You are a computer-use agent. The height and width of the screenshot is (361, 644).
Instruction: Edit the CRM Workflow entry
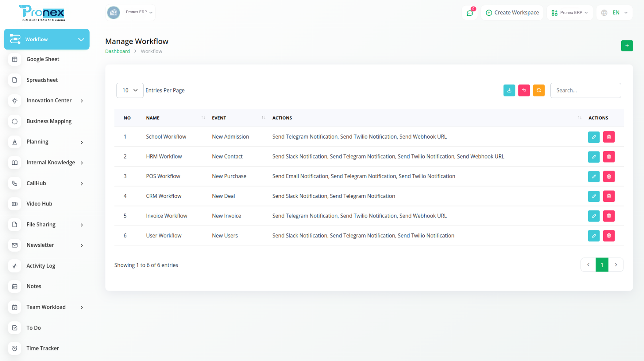tap(594, 196)
